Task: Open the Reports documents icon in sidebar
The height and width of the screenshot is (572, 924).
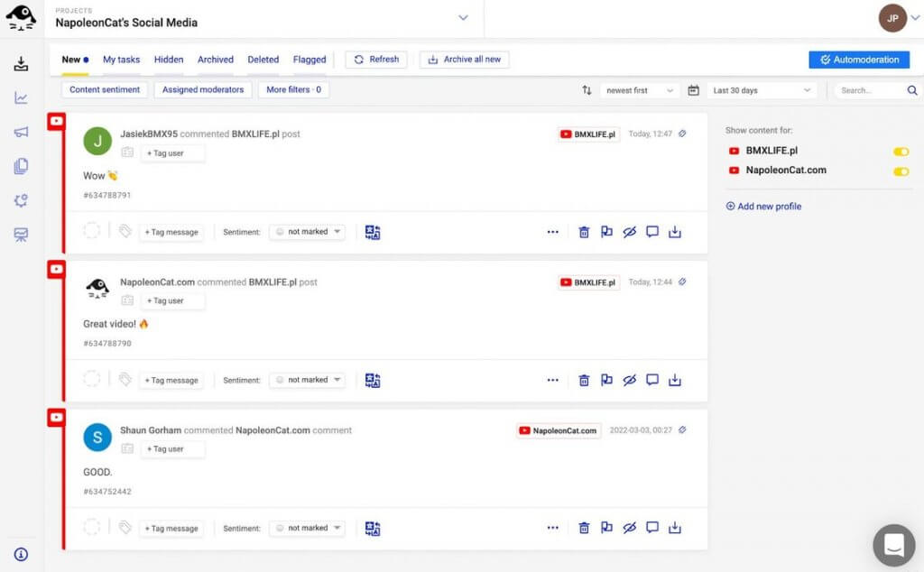Action: pyautogui.click(x=22, y=166)
